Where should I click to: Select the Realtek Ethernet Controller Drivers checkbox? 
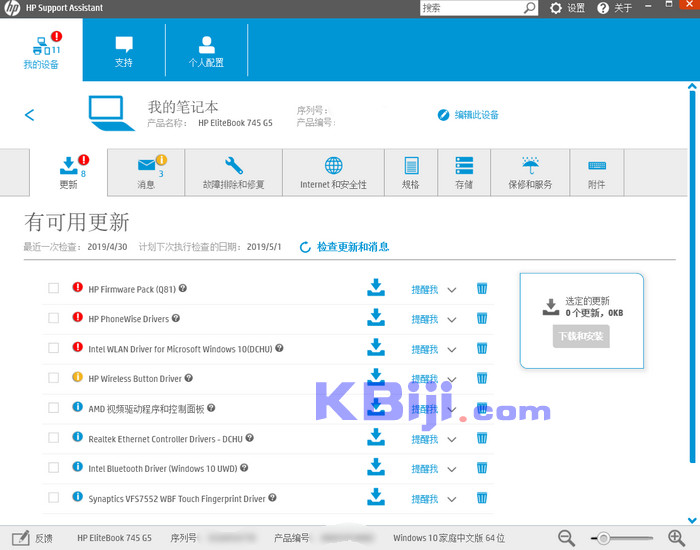click(54, 438)
